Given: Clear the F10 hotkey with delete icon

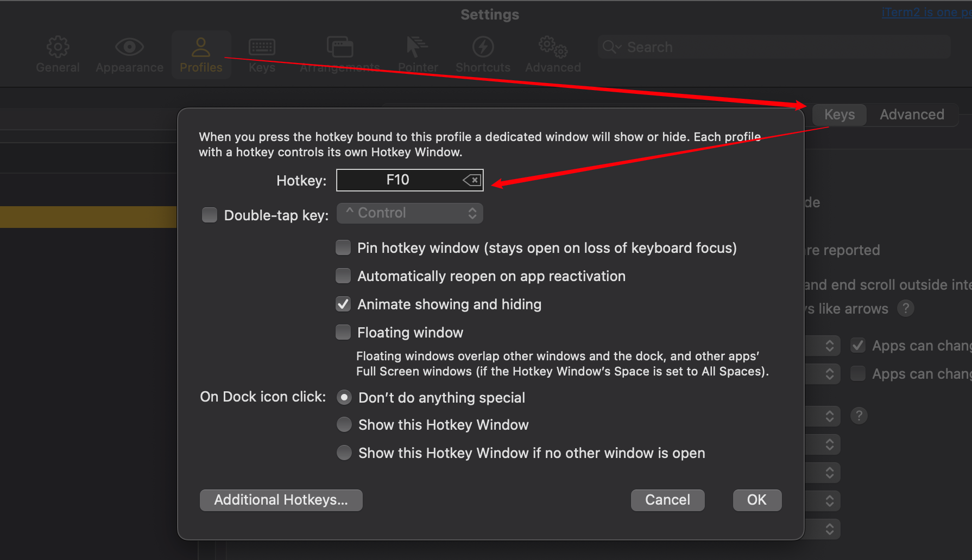Looking at the screenshot, I should point(472,180).
